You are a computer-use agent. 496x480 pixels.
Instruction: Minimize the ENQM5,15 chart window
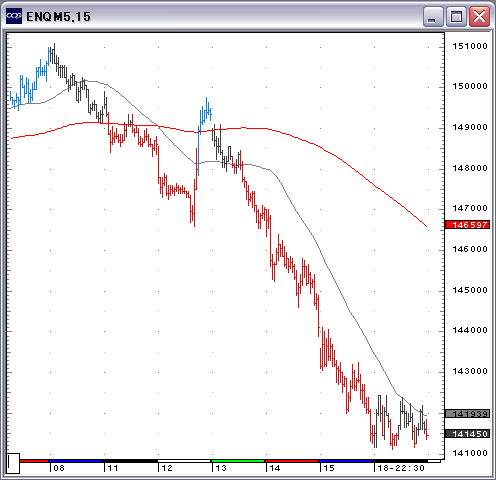click(x=433, y=16)
